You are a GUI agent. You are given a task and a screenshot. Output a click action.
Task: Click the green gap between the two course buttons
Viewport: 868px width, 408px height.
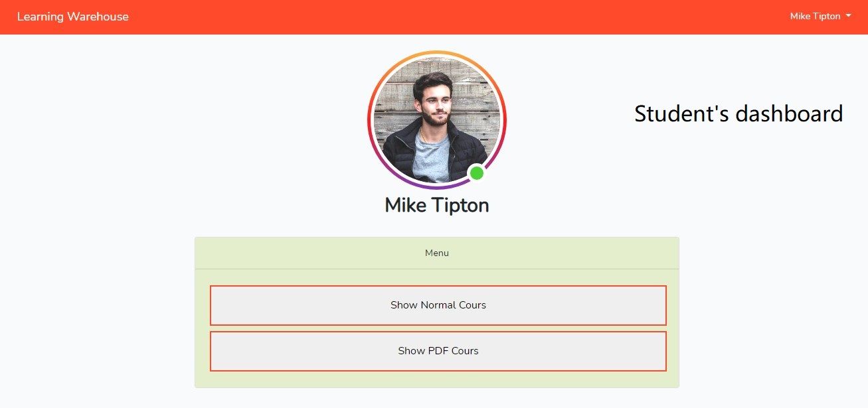(x=438, y=328)
